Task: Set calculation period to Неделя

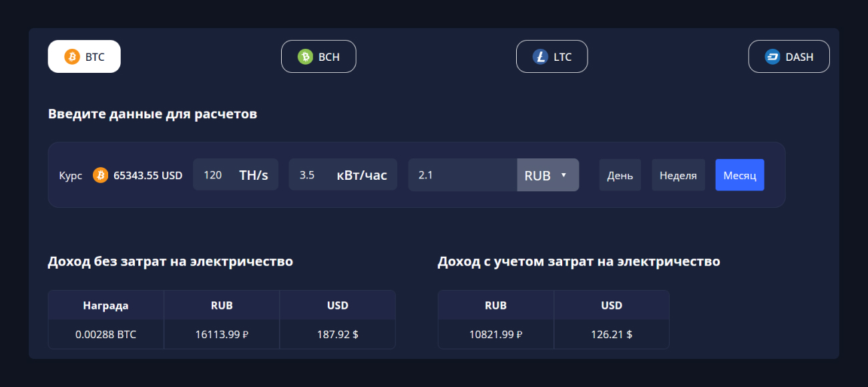Action: (678, 175)
